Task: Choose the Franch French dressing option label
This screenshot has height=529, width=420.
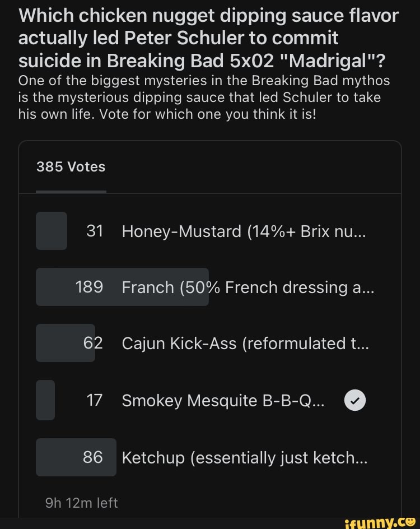Action: coord(248,287)
